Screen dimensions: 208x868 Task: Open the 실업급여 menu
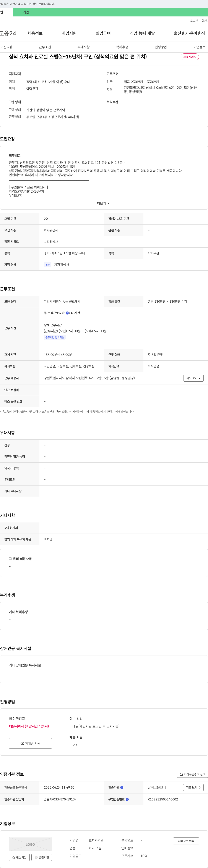click(103, 33)
